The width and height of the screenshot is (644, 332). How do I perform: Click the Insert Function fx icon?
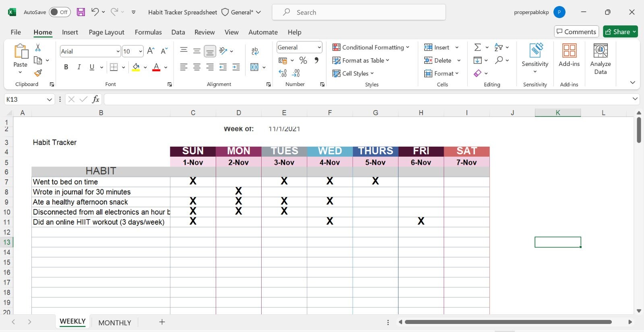coord(96,99)
